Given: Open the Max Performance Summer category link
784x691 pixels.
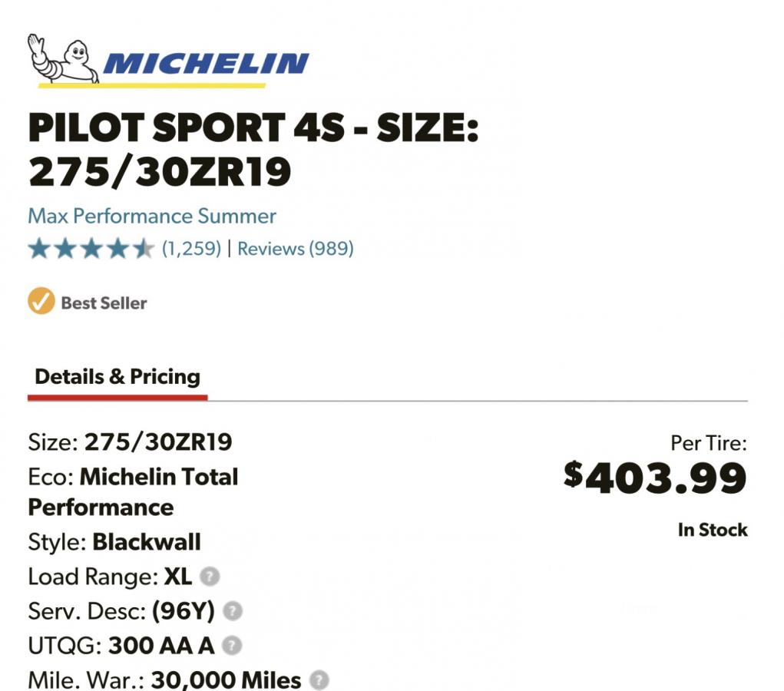Looking at the screenshot, I should click(152, 217).
